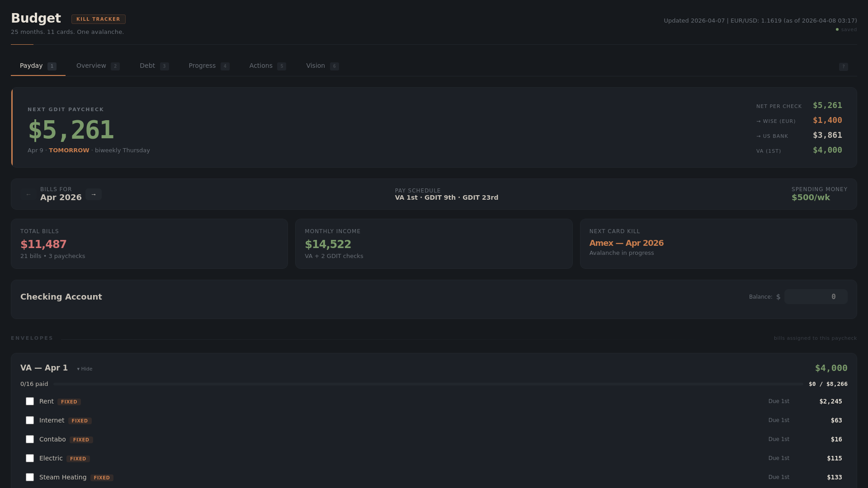The image size is (868, 488).
Task: Click the big $5,261 paycheck amount
Action: [x=71, y=130]
